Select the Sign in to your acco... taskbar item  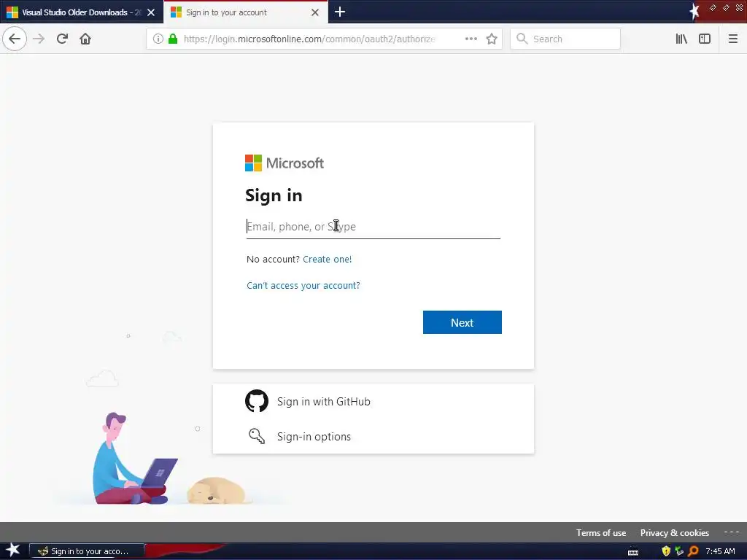(87, 551)
